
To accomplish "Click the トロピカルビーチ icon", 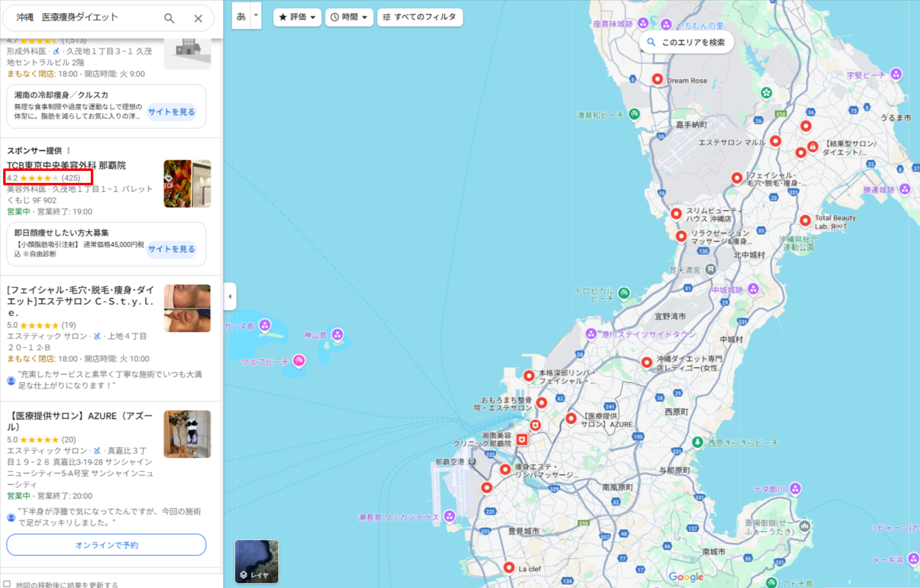I will [624, 292].
